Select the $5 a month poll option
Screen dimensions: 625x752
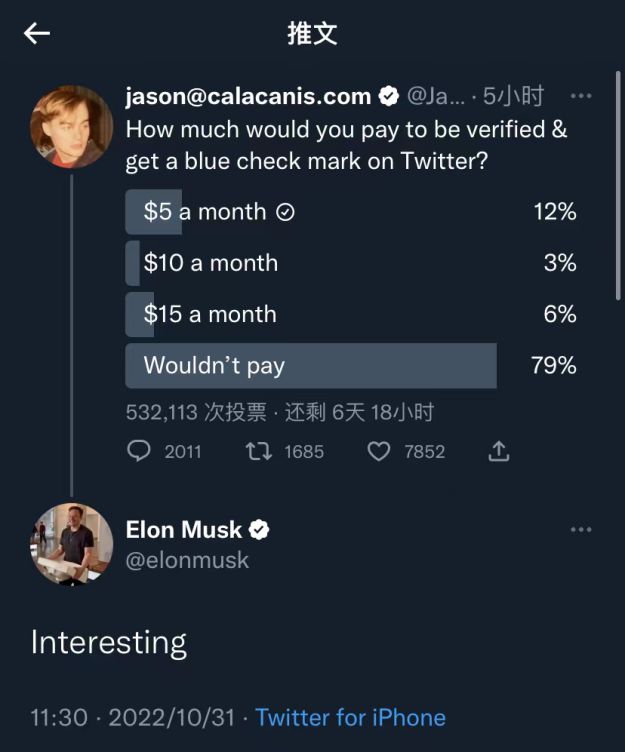(x=353, y=212)
